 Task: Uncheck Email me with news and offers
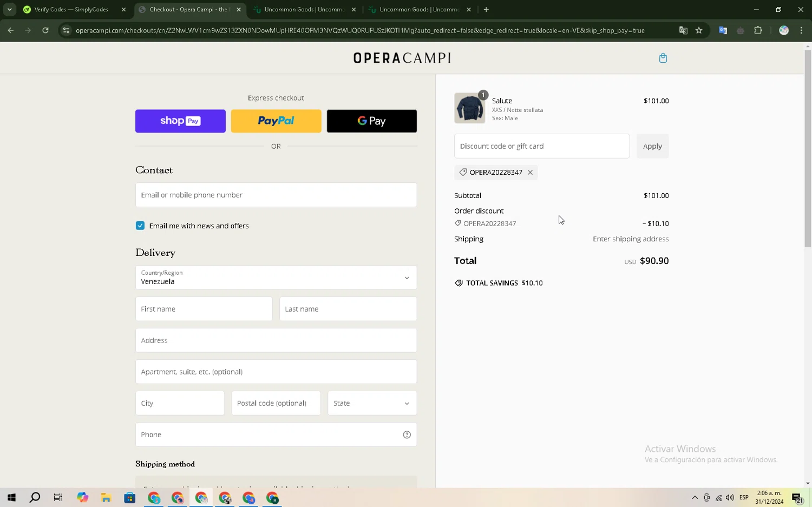pos(140,226)
